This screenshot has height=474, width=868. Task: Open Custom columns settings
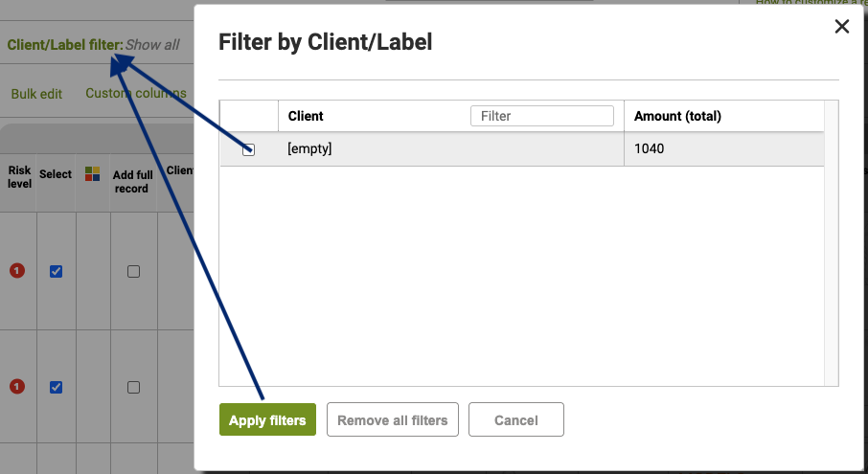point(136,93)
